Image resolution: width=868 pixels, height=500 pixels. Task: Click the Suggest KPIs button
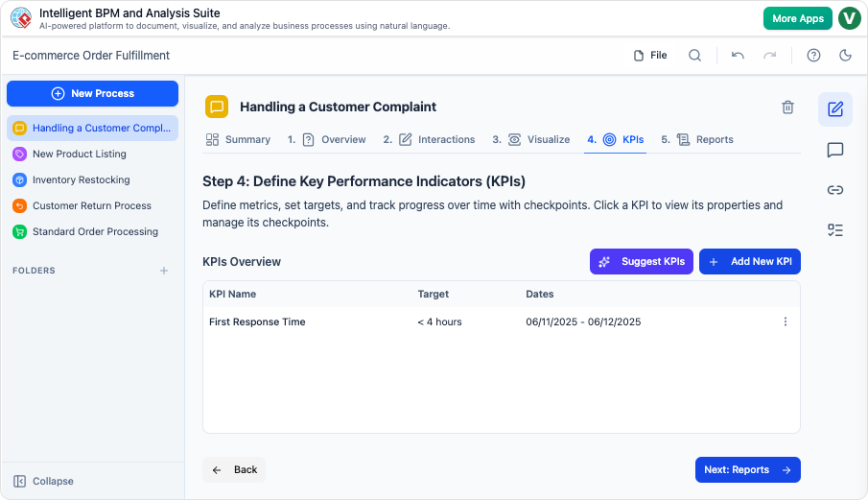642,261
